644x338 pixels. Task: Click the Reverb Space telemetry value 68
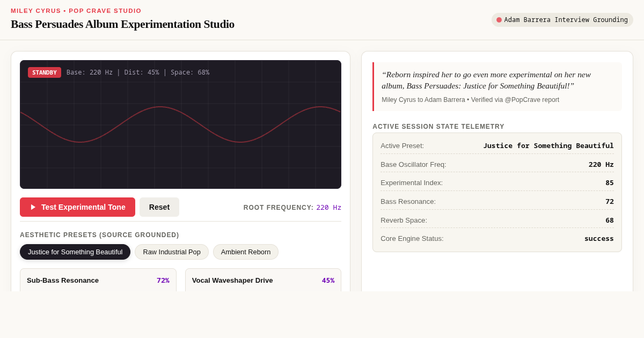coord(610,220)
